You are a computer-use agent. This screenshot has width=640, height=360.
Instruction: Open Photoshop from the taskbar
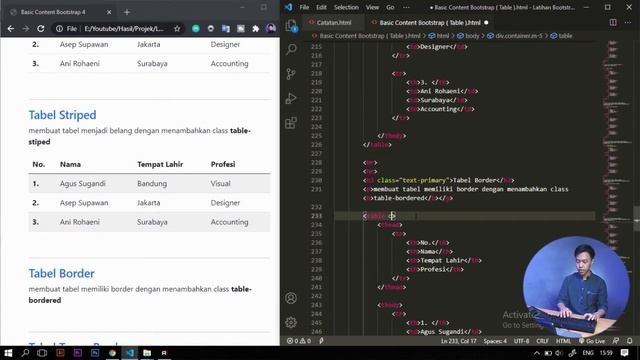(95, 353)
